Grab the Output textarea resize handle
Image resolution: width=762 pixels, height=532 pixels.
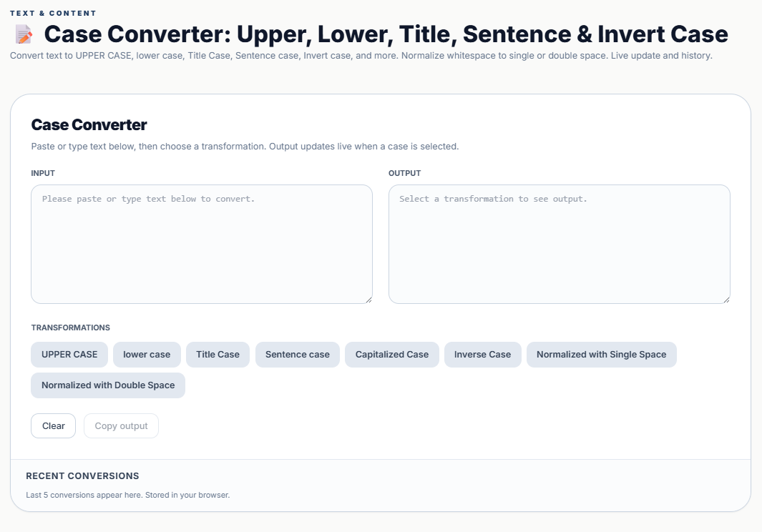726,300
